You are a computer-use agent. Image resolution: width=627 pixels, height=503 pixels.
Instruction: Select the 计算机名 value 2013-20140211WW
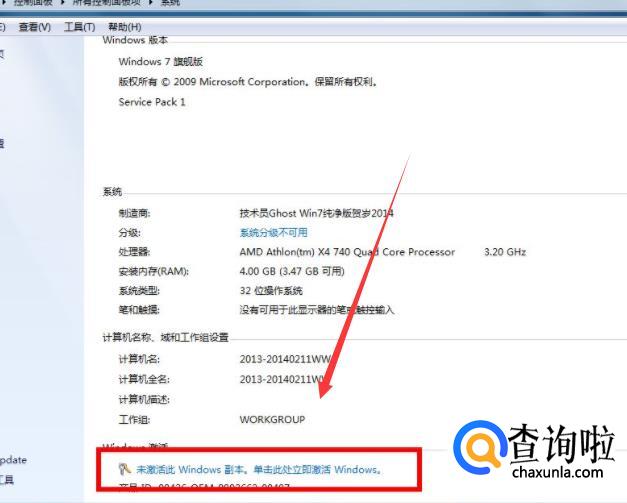coord(286,359)
